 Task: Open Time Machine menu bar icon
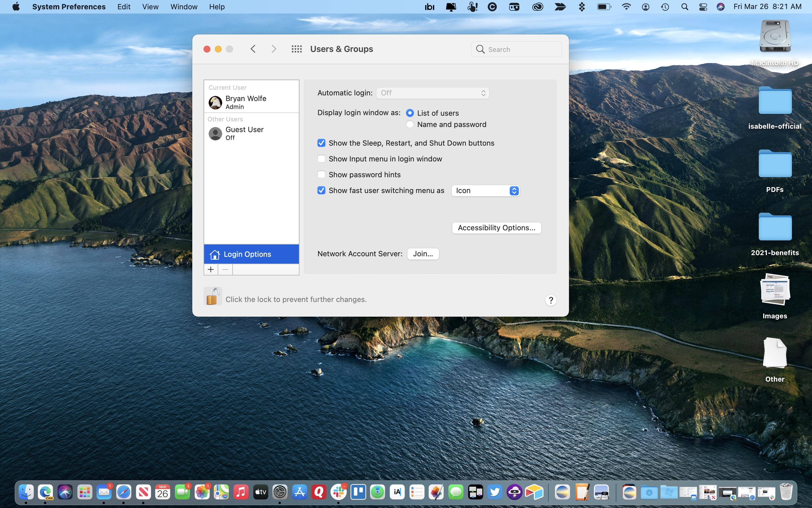coord(665,7)
